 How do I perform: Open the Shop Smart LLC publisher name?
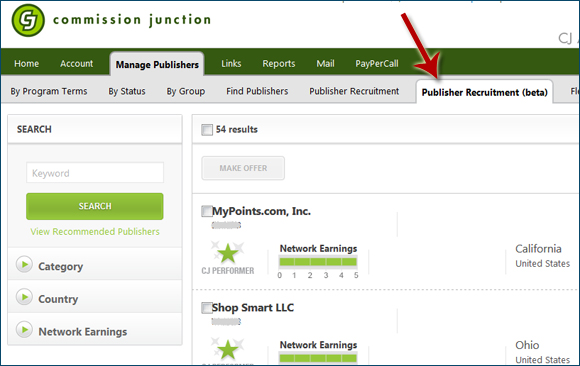(x=253, y=308)
